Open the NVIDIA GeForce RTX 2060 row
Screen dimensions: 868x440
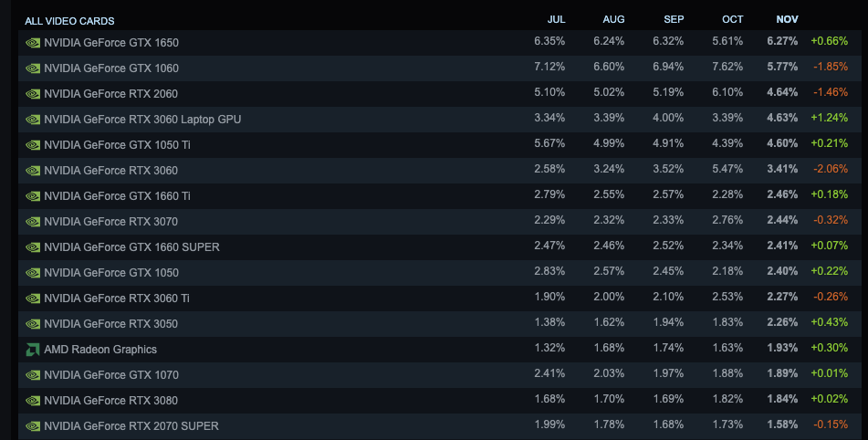tap(110, 93)
